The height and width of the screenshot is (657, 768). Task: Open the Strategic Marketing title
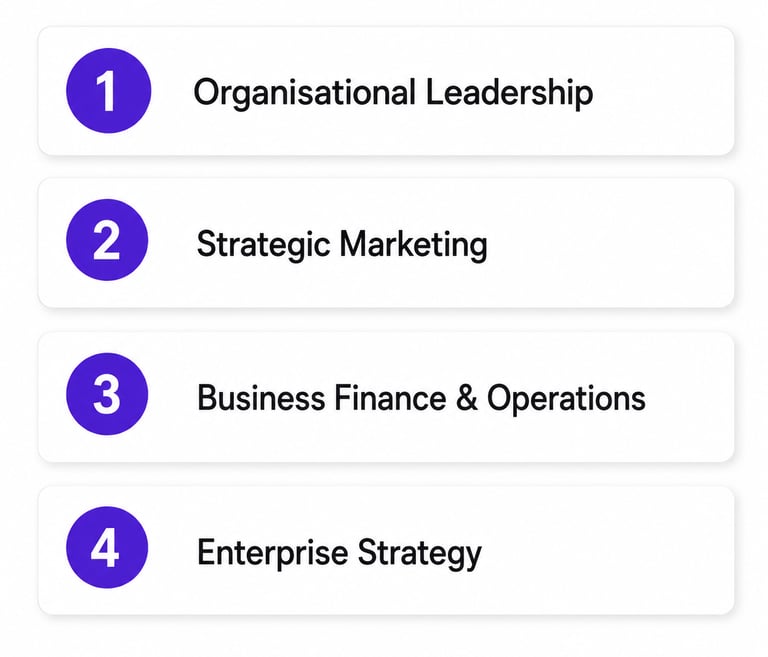click(342, 244)
